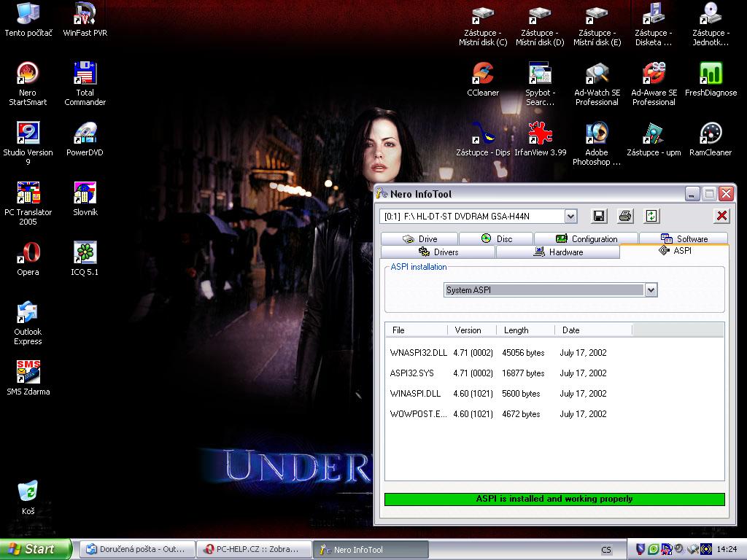Click the red X exit button in toolbar
Viewport: 747px width, 560px height.
[721, 216]
